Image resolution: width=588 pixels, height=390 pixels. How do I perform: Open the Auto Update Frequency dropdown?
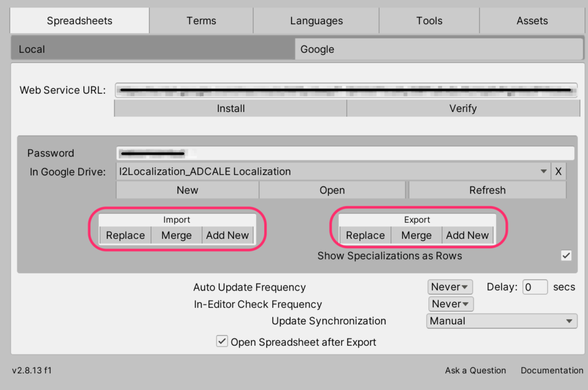point(450,287)
